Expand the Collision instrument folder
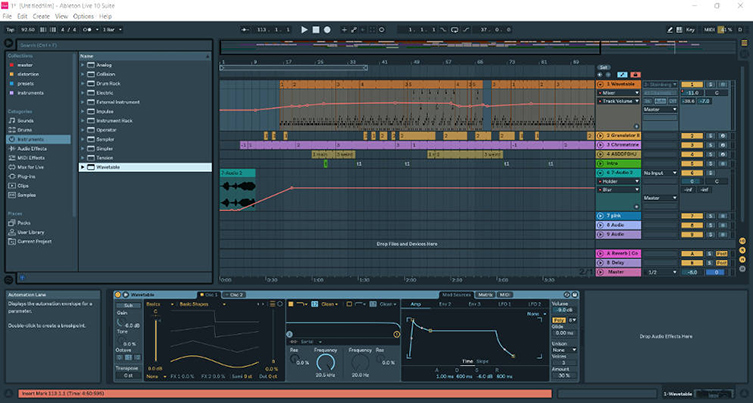This screenshot has height=403, width=753. coord(83,74)
